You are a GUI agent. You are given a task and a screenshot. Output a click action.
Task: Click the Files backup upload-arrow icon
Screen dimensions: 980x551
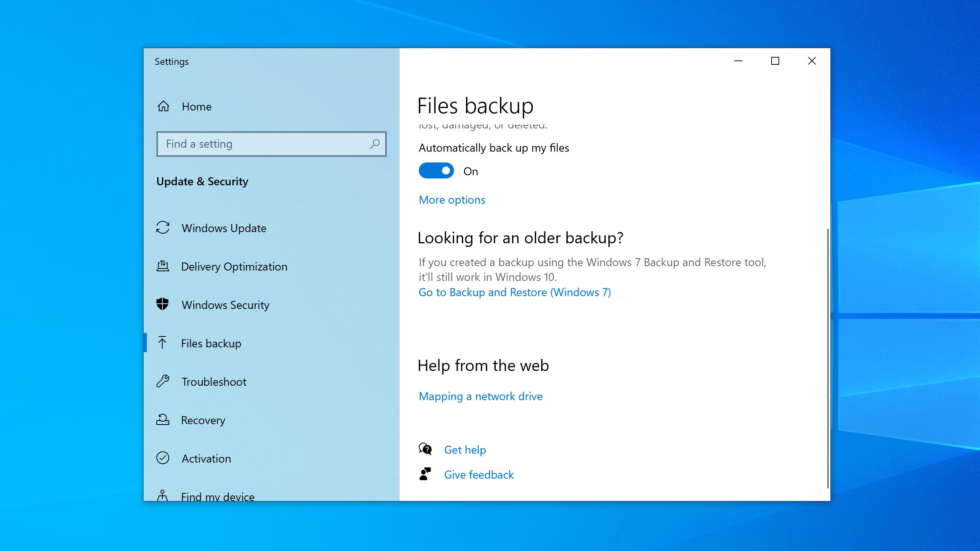[x=164, y=343]
